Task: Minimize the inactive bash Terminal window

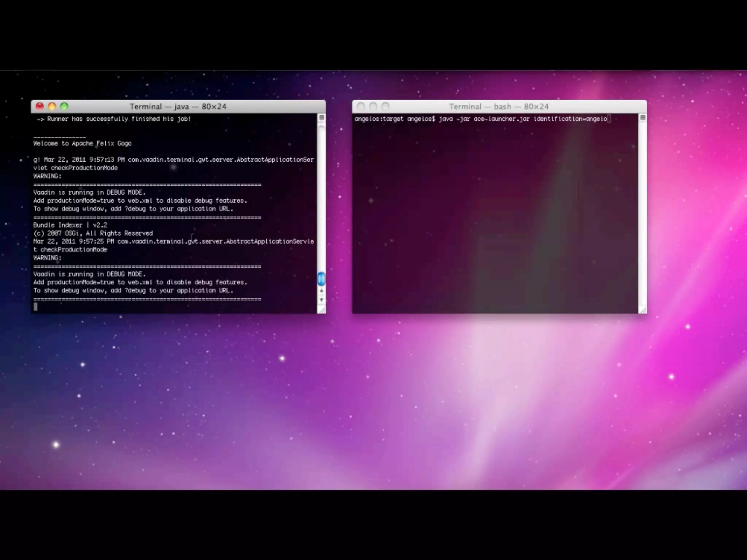Action: pos(373,106)
